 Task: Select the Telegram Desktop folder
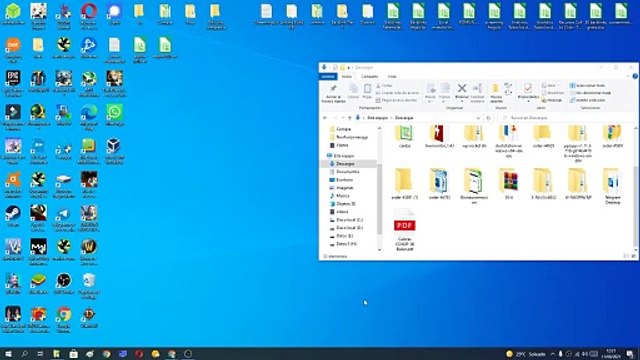(612, 186)
